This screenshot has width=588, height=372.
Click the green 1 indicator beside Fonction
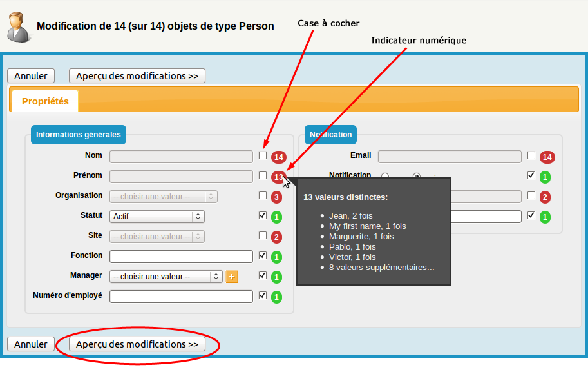(x=276, y=257)
